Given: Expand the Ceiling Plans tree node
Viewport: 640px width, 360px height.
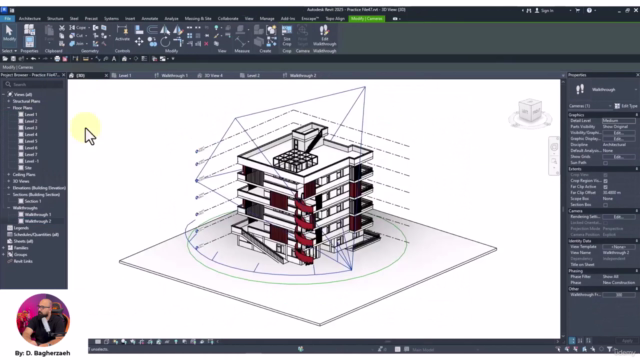Looking at the screenshot, I should pyautogui.click(x=9, y=175).
